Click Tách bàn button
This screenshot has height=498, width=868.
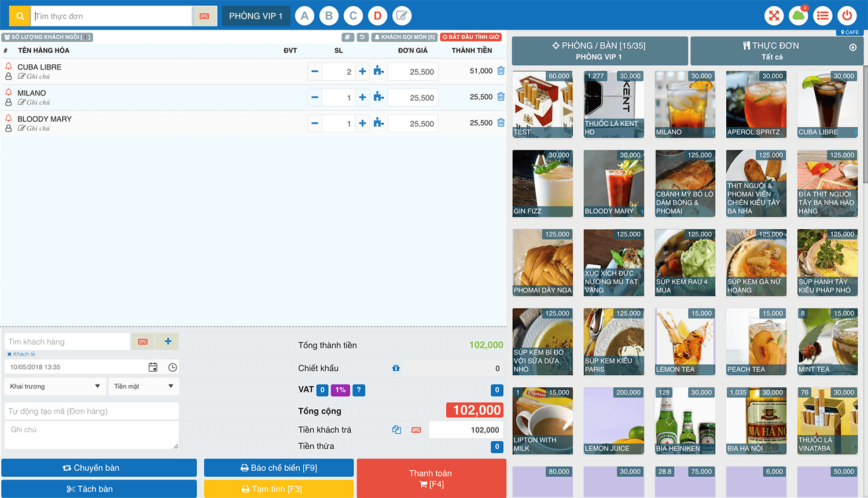click(99, 489)
